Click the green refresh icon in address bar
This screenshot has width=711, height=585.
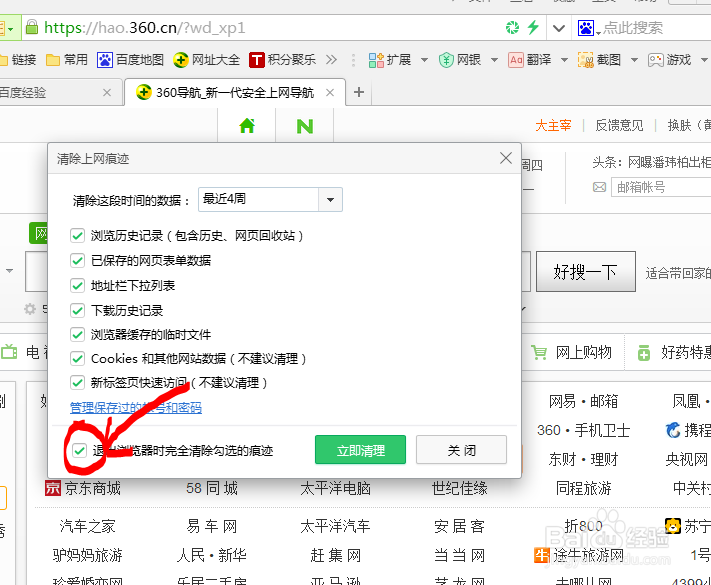(x=512, y=28)
